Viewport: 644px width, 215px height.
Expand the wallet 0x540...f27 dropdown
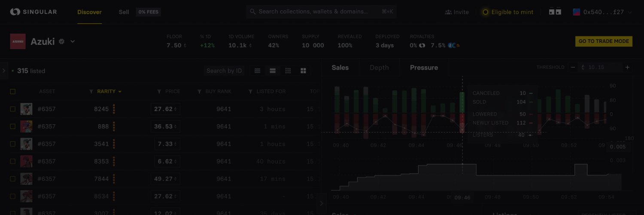[x=630, y=12]
